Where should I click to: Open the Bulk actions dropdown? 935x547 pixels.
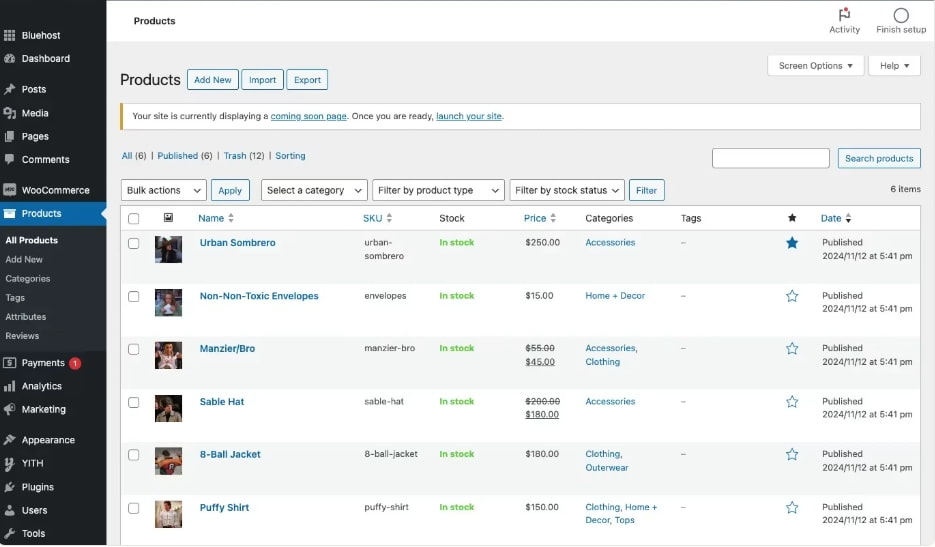pyautogui.click(x=163, y=190)
